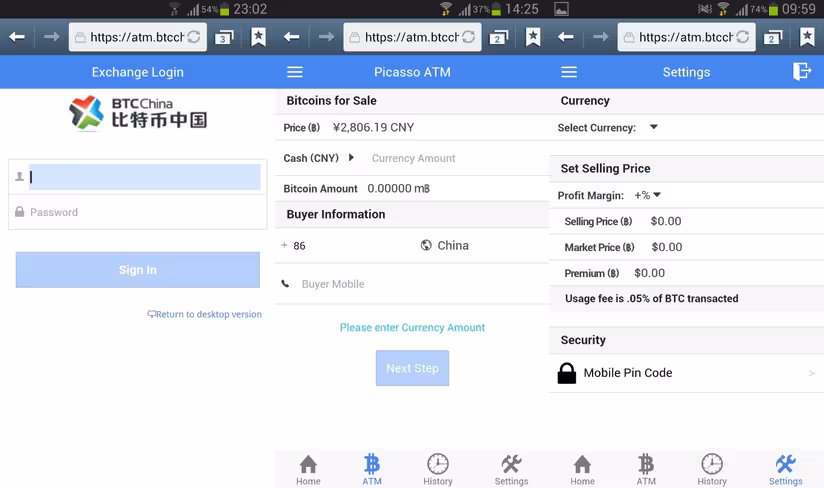Focus the Password field
This screenshot has height=488, width=824.
[x=138, y=212]
